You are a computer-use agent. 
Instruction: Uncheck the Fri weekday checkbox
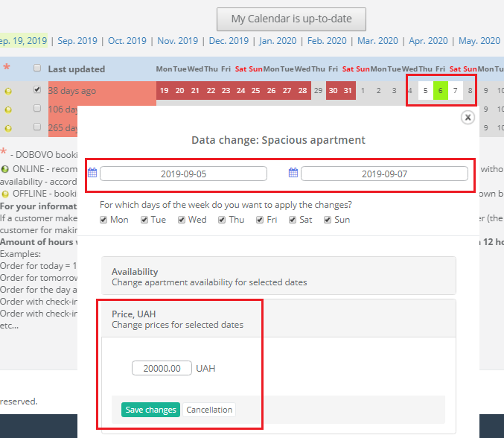pos(260,220)
